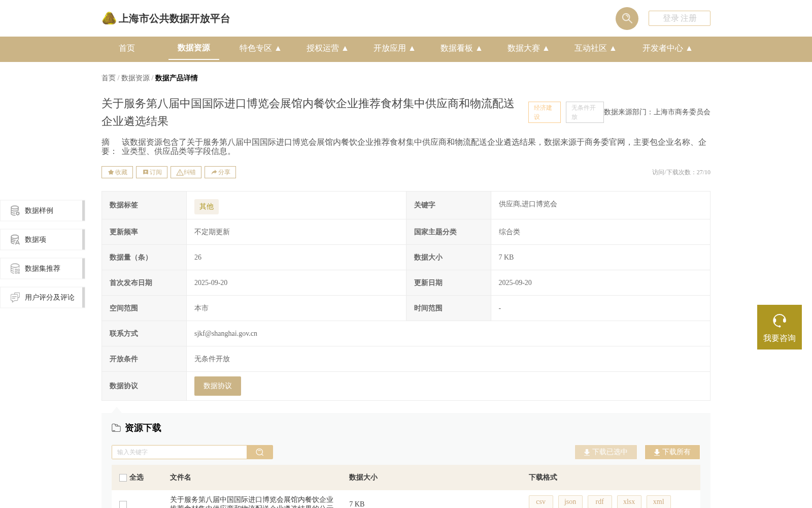Viewport: 812px width, 508px height.
Task: Expand the 开放应用 menu
Action: (x=394, y=48)
